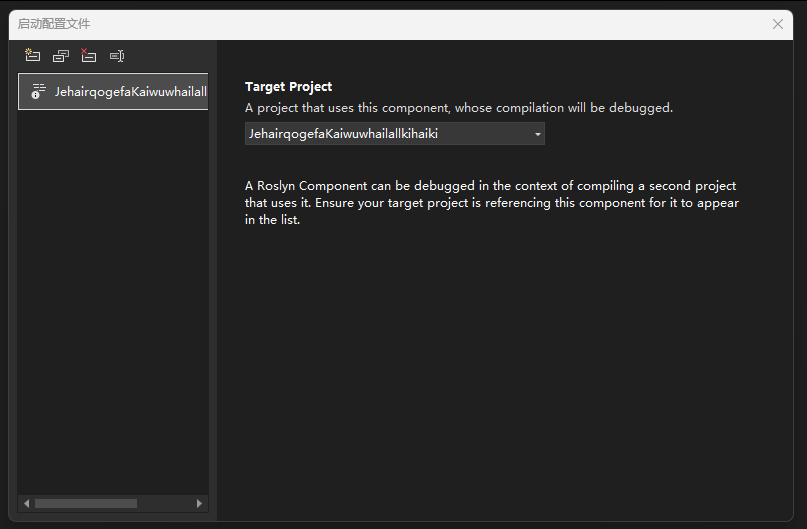807x529 pixels.
Task: Duplicate the selected launch profile
Action: [x=61, y=56]
